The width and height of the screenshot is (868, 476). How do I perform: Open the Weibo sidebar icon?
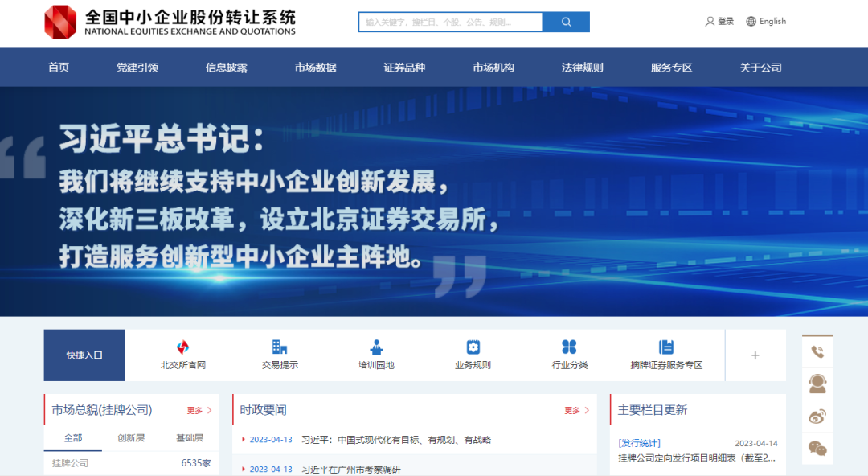tap(817, 416)
